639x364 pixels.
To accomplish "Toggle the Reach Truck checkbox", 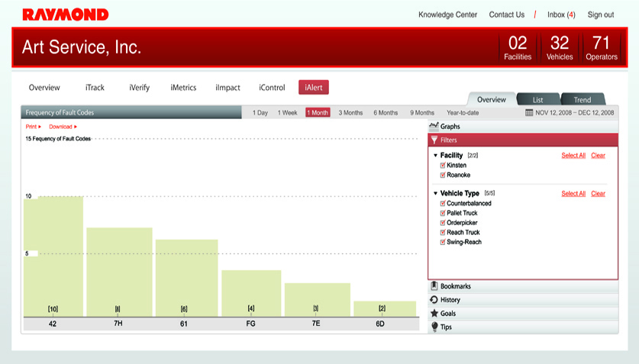I will click(443, 233).
